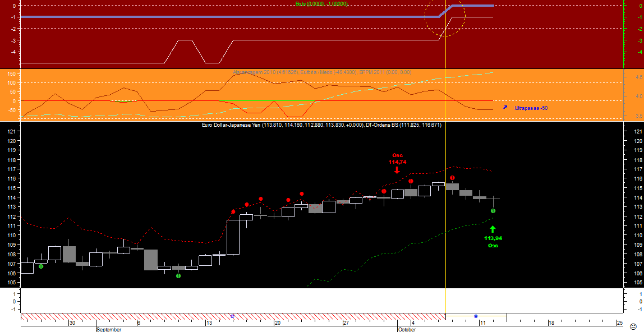Viewport: 644px width, 332px height.
Task: Click the Bo.bi (0.0000, -1.00000) indicator label
Action: [x=321, y=4]
